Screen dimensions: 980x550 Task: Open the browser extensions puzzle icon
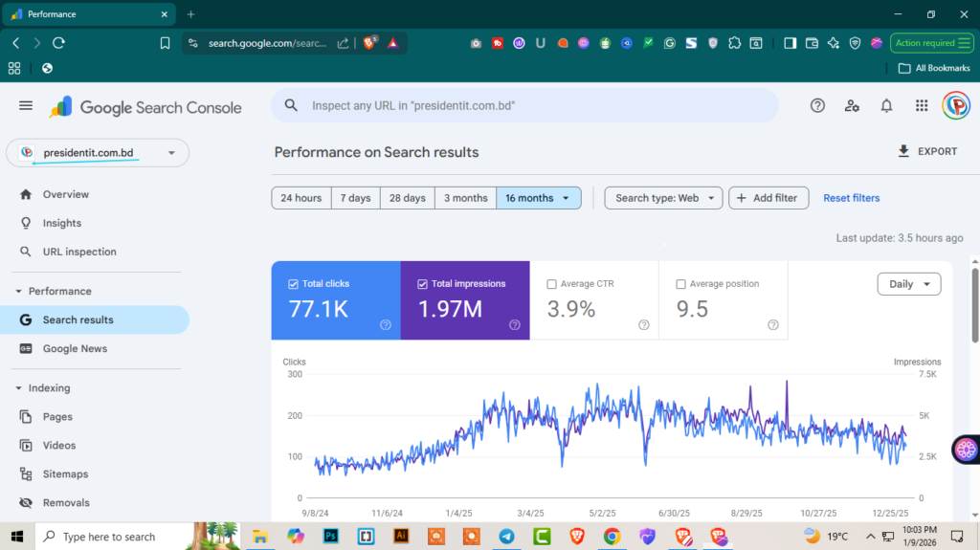click(734, 43)
